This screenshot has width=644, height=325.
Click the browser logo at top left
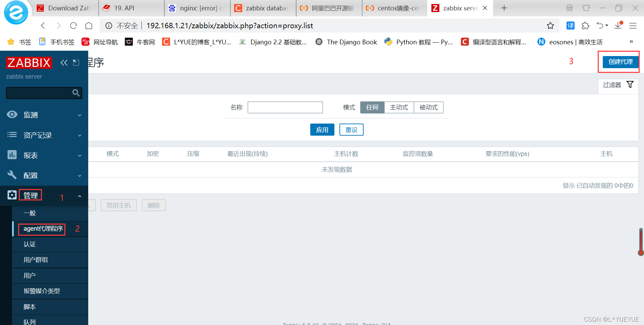pos(16,13)
